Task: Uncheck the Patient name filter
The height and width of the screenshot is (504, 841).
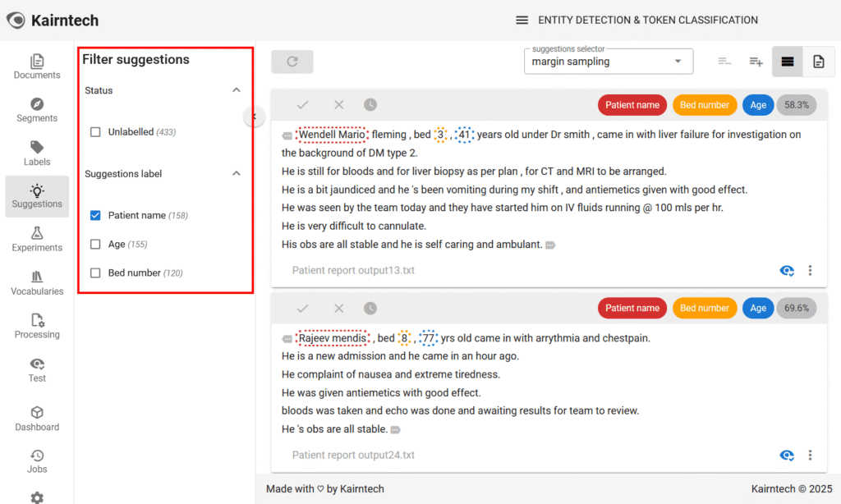Action: [x=95, y=216]
